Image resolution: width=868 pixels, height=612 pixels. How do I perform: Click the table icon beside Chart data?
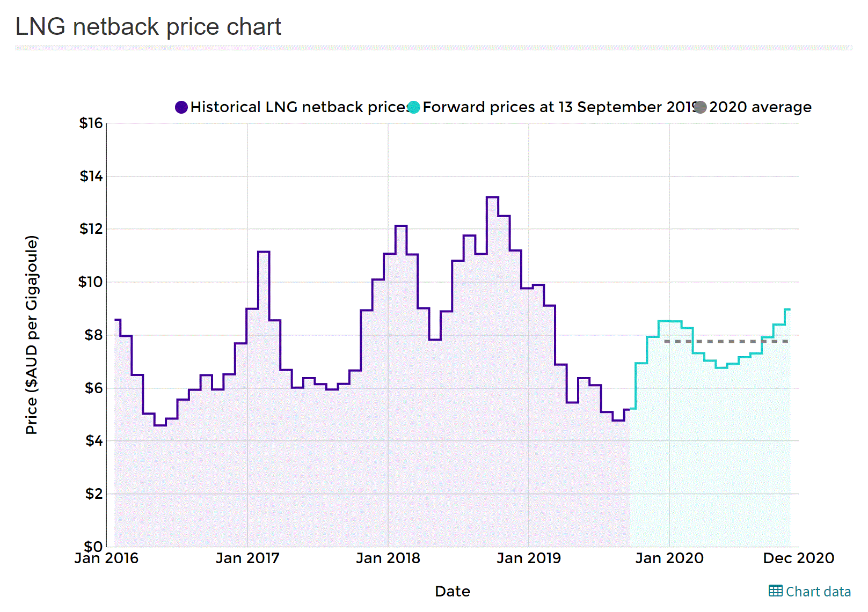pyautogui.click(x=775, y=591)
